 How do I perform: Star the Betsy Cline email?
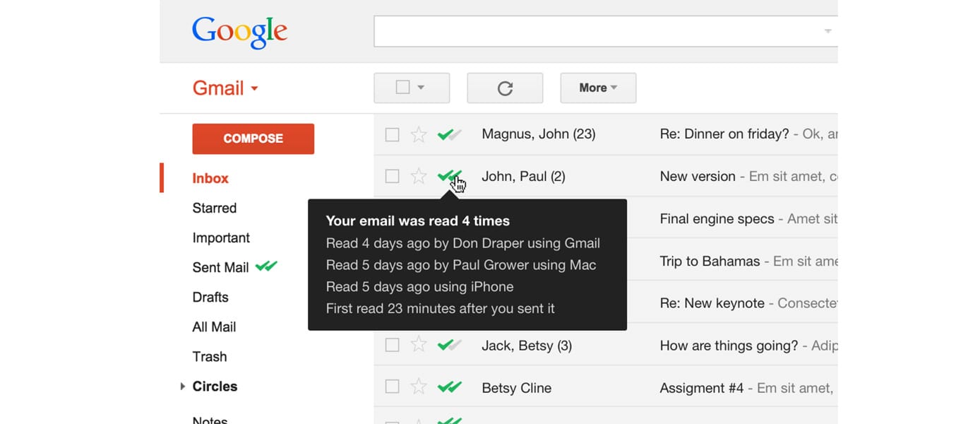[x=419, y=387]
